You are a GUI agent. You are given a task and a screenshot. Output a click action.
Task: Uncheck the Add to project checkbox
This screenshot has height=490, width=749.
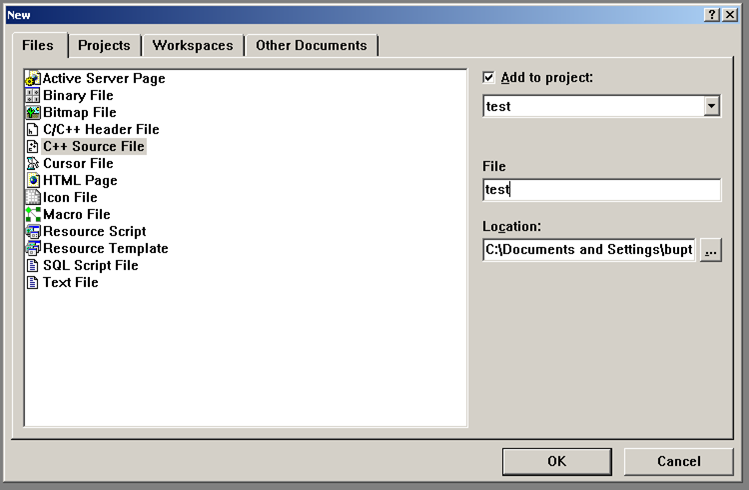coord(489,77)
